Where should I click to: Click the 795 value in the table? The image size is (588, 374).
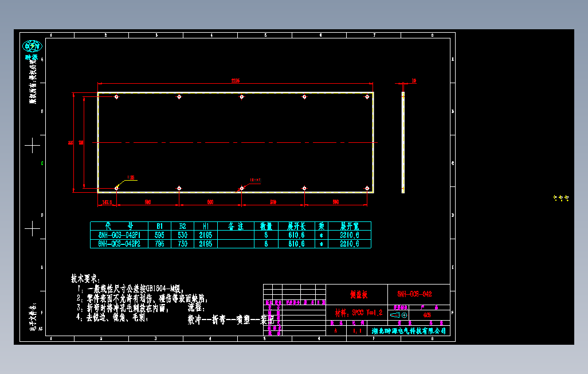[x=160, y=244]
